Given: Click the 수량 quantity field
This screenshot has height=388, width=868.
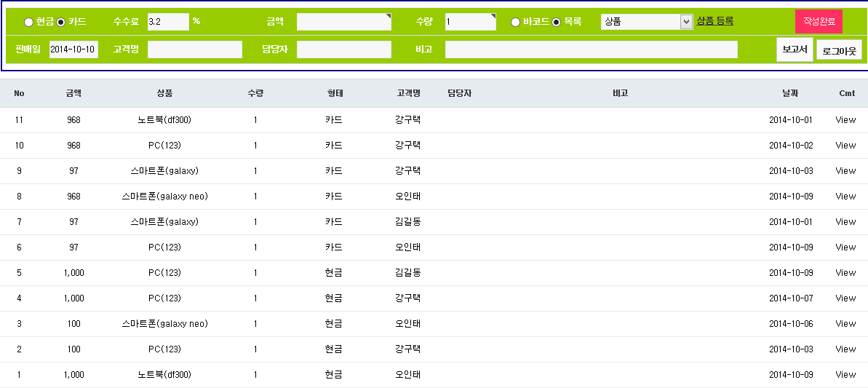Looking at the screenshot, I should (470, 22).
